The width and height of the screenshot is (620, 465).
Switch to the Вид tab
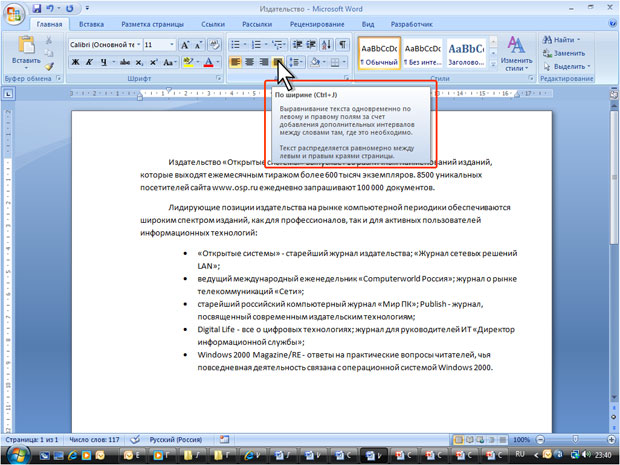368,24
